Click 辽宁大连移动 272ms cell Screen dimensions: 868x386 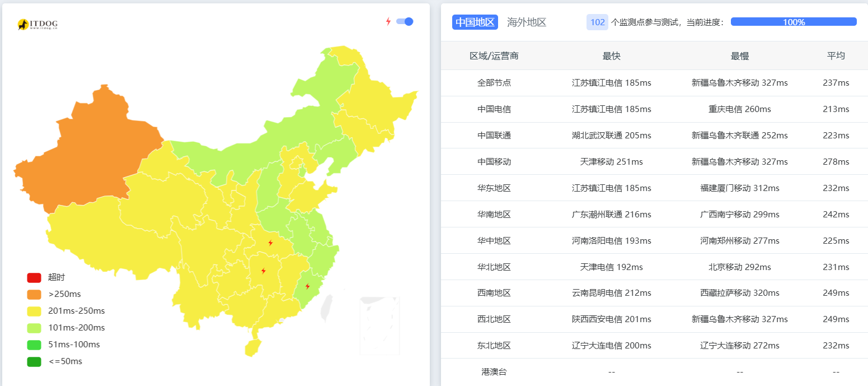point(739,346)
